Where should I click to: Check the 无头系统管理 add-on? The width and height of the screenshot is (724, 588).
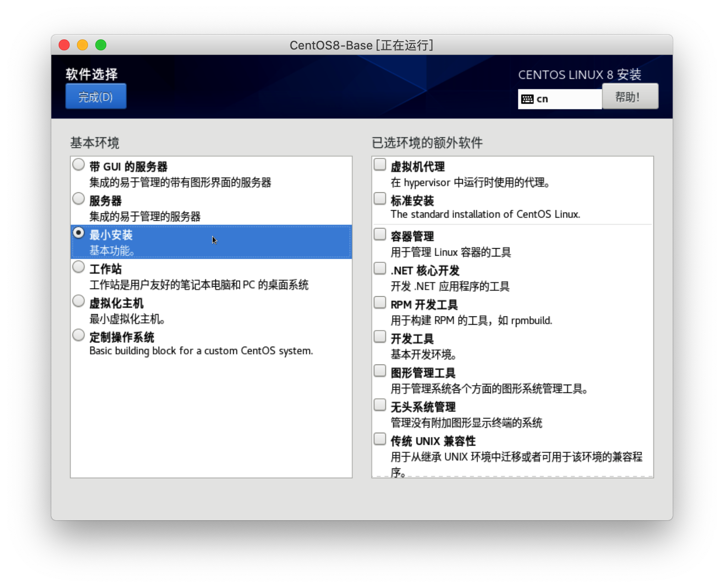(x=380, y=405)
